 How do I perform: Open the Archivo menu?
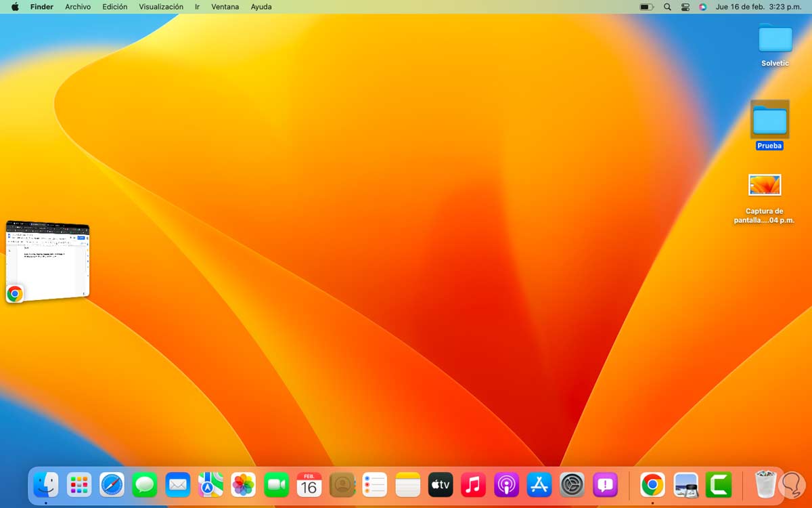click(x=78, y=7)
